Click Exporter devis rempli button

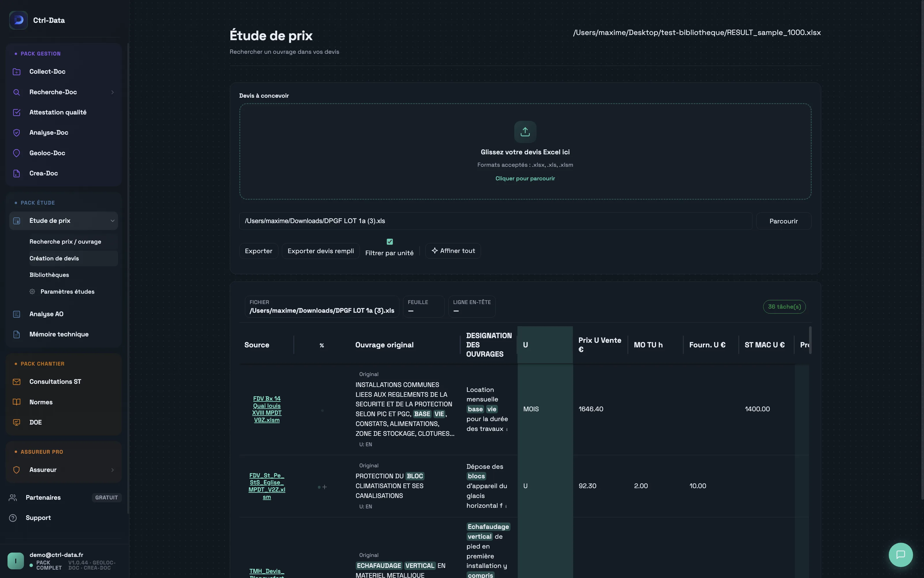321,251
